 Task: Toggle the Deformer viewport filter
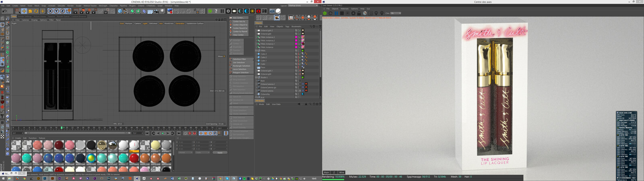153,23
